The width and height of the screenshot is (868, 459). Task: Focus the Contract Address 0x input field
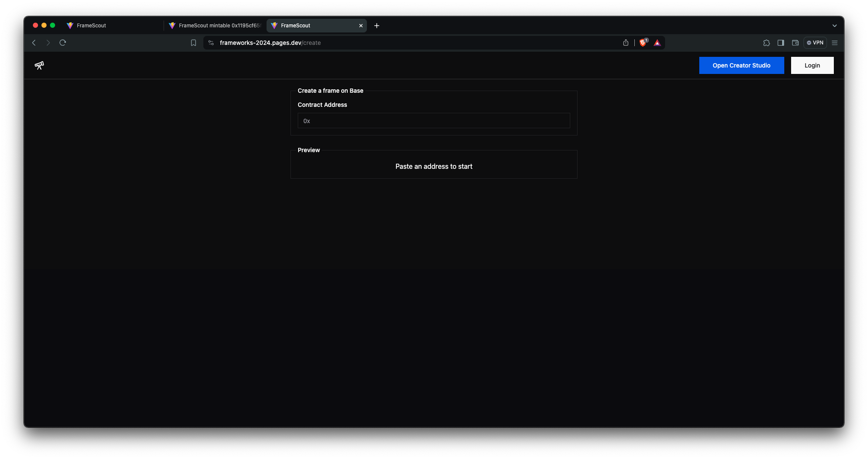(x=434, y=121)
